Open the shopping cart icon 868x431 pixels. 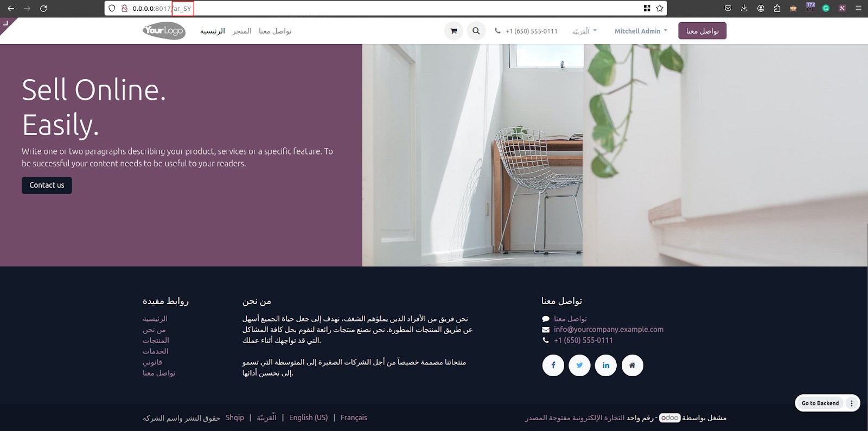454,31
